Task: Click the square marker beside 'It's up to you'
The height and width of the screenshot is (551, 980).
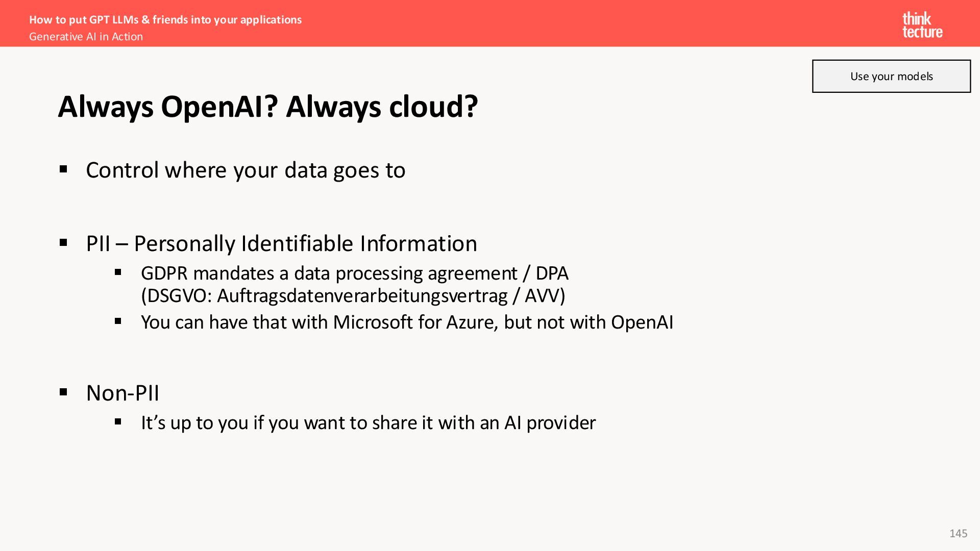Action: [x=118, y=422]
